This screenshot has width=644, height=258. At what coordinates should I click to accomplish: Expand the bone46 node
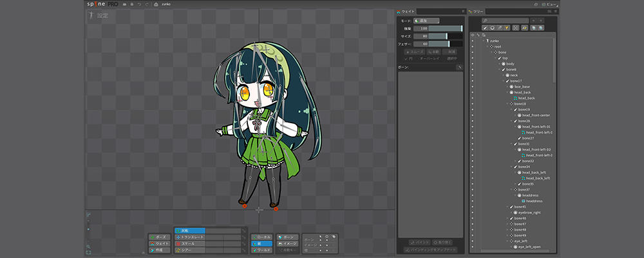[x=507, y=218]
